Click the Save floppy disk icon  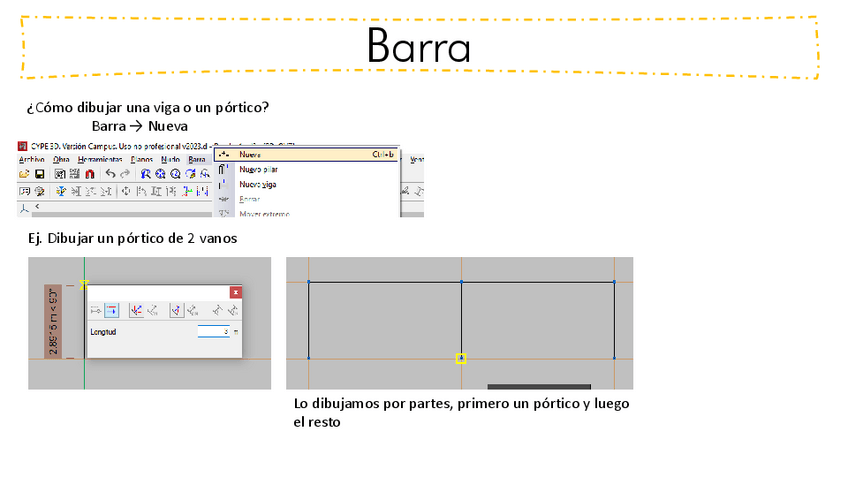pos(39,174)
